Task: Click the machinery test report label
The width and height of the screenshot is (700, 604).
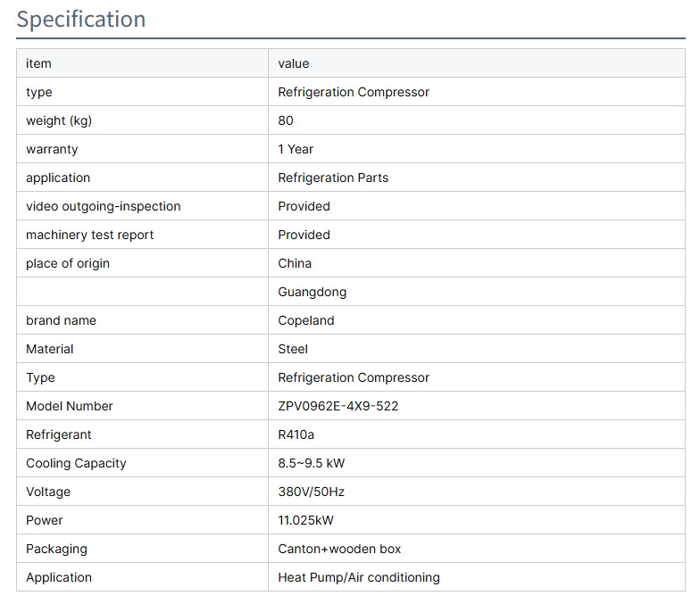Action: pos(89,235)
